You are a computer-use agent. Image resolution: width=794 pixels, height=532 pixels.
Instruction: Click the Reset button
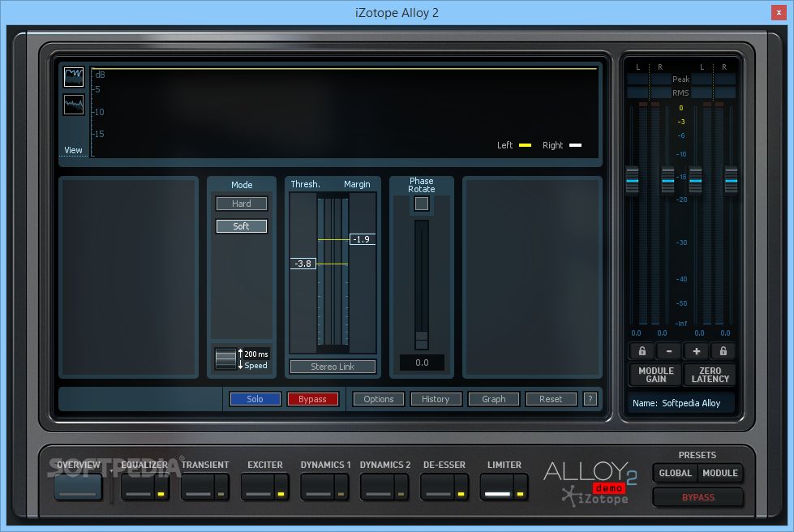[552, 399]
